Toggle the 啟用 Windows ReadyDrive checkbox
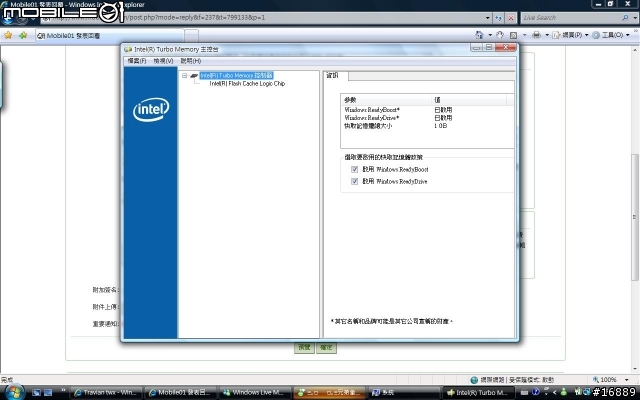Viewport: 640px width, 400px height. (x=354, y=181)
